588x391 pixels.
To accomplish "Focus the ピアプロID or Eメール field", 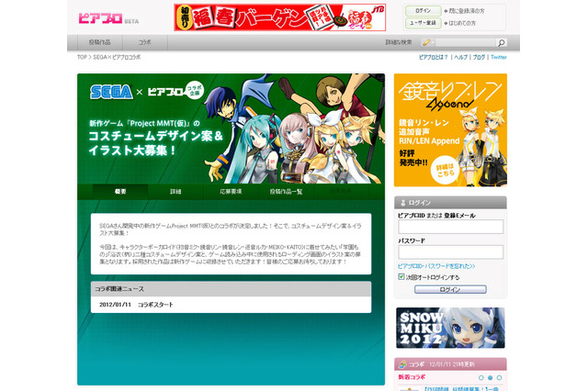I will (450, 227).
